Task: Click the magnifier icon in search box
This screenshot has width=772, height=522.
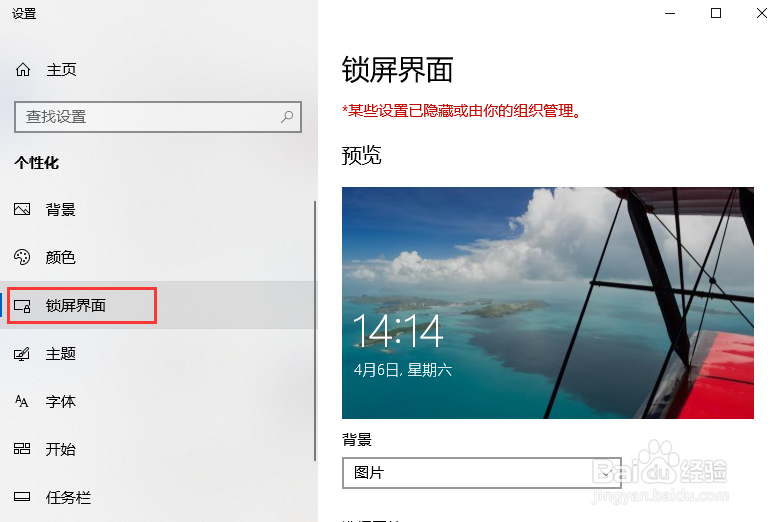Action: point(287,117)
